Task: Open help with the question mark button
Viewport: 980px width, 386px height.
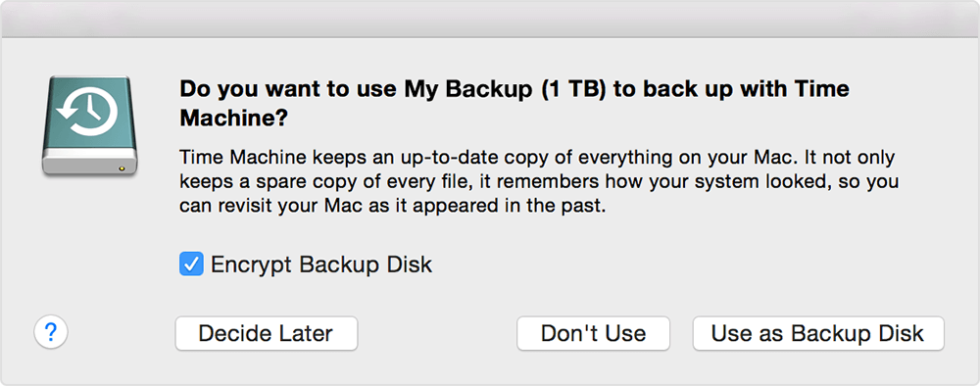Action: pyautogui.click(x=51, y=332)
